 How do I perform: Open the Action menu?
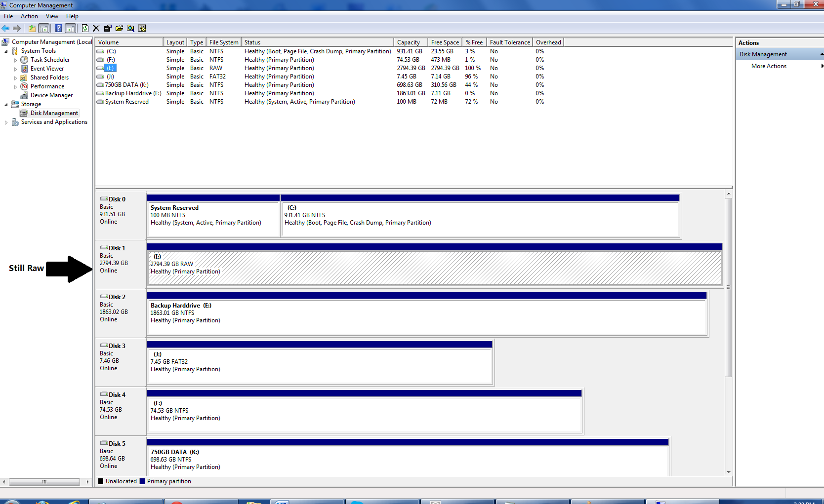click(x=29, y=16)
